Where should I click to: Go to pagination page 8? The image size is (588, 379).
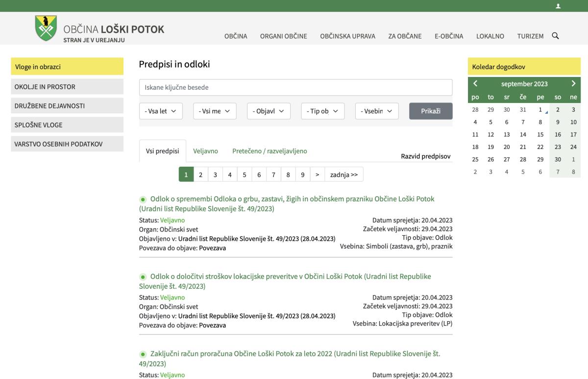click(x=289, y=174)
